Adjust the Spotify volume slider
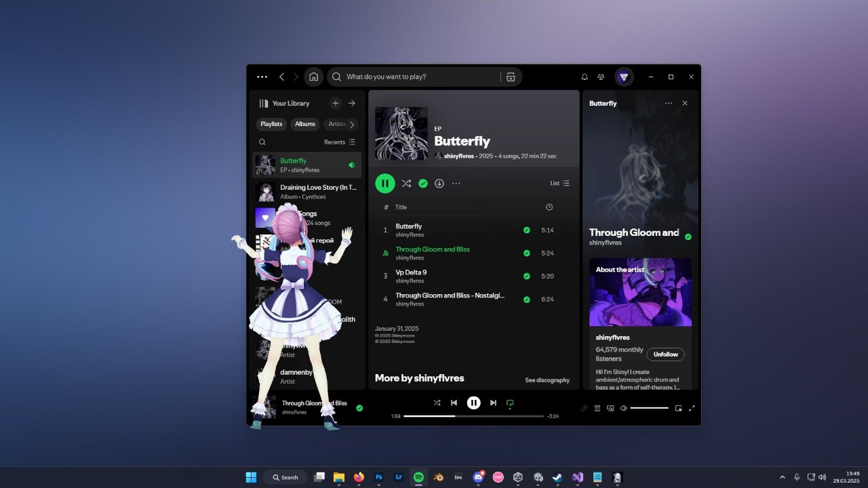868x488 pixels. [649, 408]
